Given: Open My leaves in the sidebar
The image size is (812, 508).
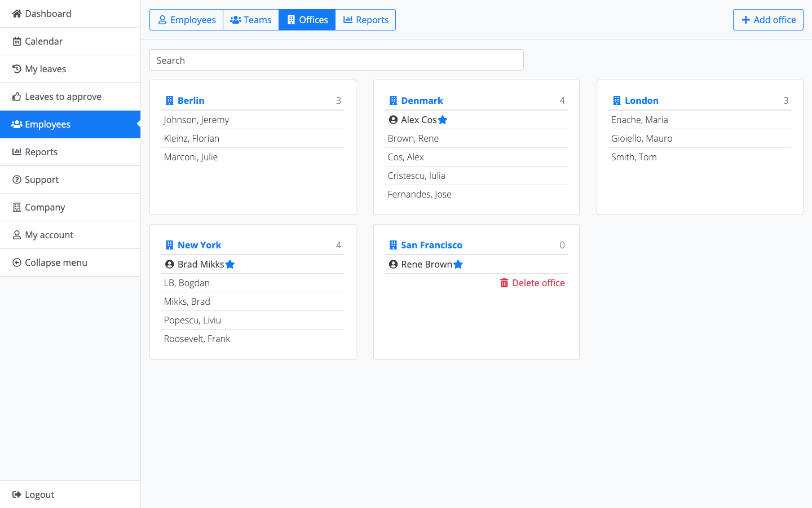Looking at the screenshot, I should click(x=70, y=69).
